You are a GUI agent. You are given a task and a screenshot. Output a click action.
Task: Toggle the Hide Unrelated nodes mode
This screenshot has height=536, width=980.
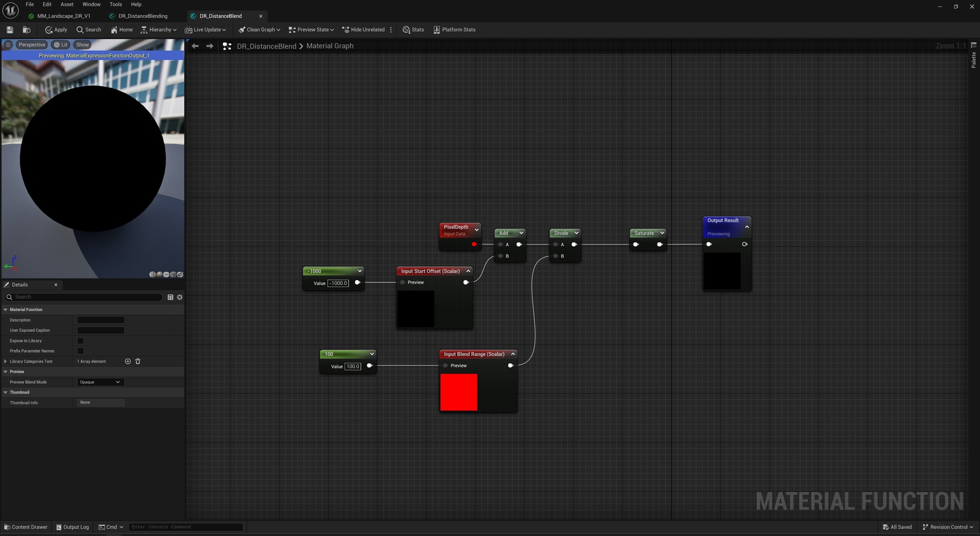click(x=363, y=30)
